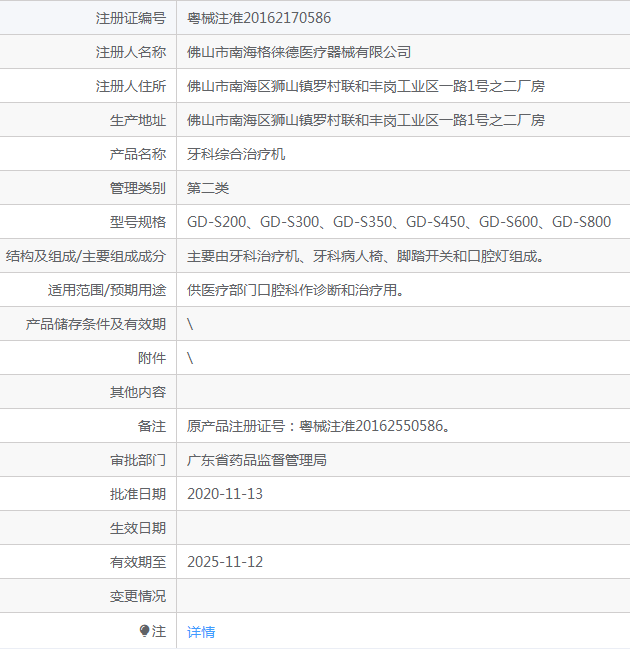Viewport: 630px width, 649px height.
Task: Click the lightbulb icon beside 注
Action: (x=144, y=631)
